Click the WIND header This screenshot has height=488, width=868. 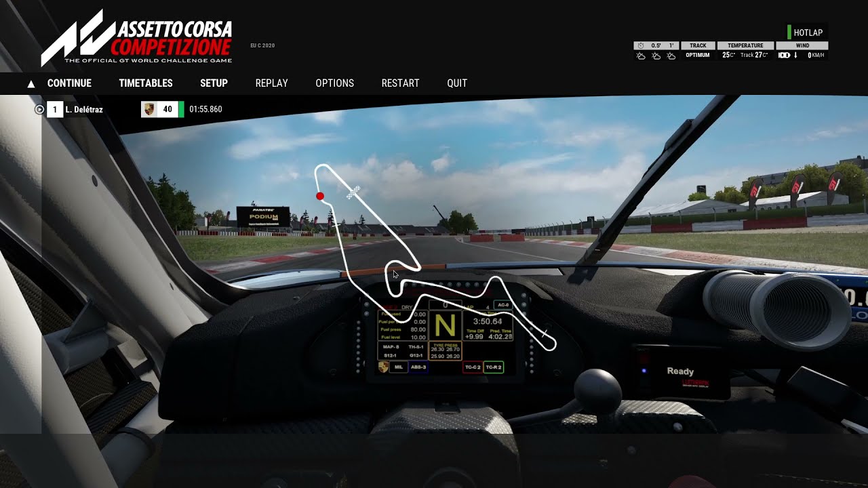click(802, 45)
